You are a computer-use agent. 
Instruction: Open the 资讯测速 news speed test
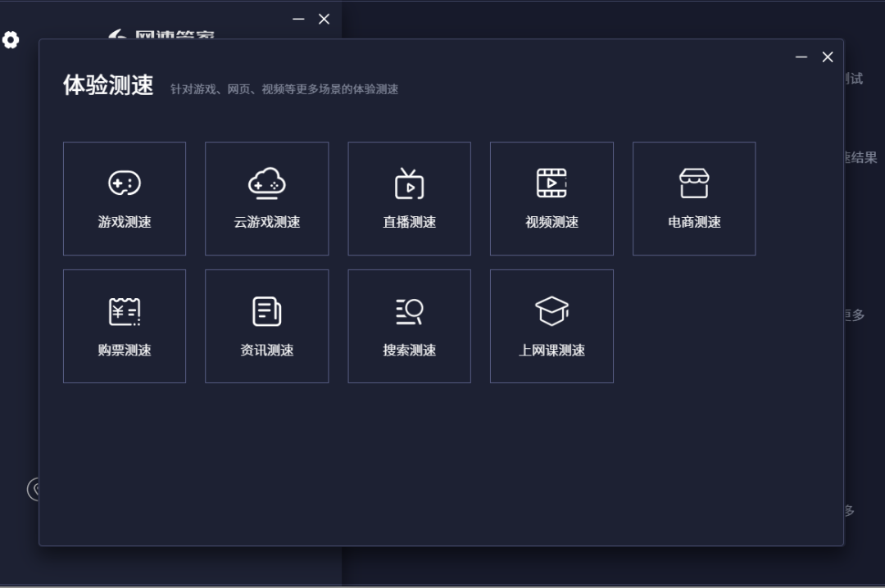click(x=267, y=326)
